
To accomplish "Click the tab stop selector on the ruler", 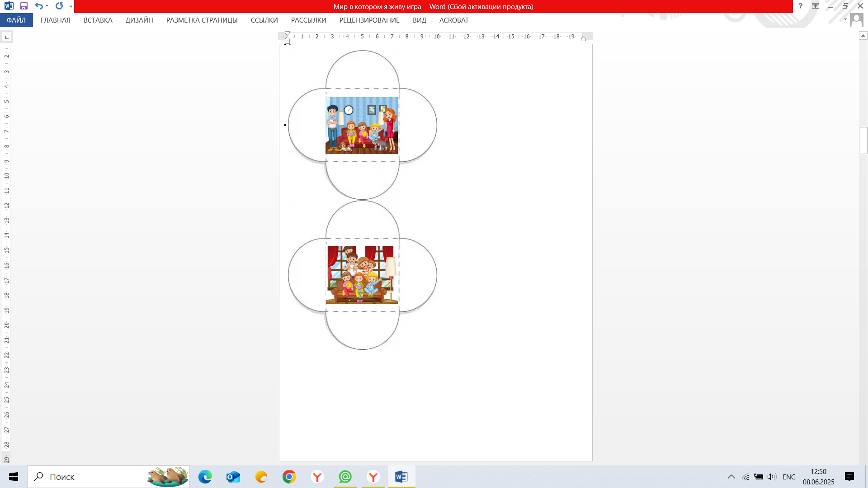I will coord(7,37).
